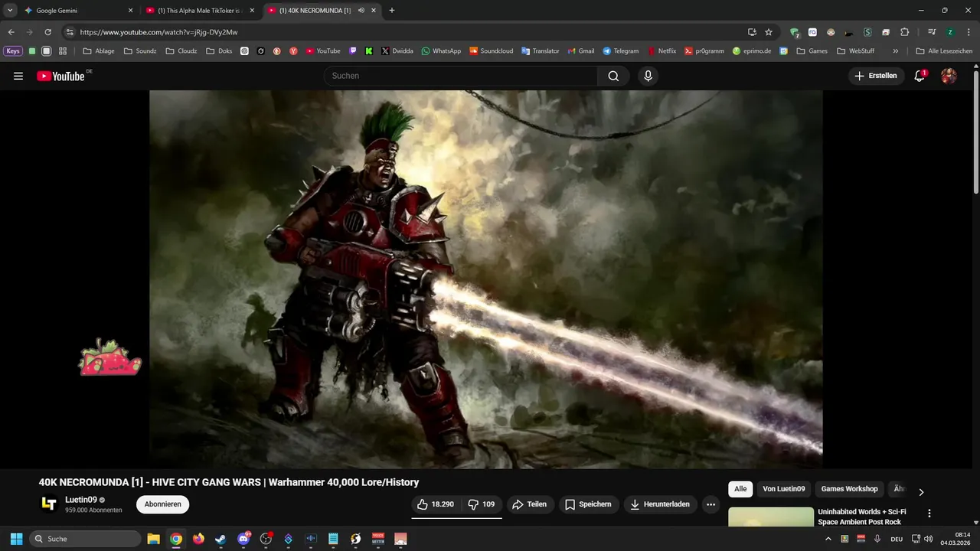This screenshot has height=551, width=980.
Task: Open the Translator bookmark
Action: 541,51
